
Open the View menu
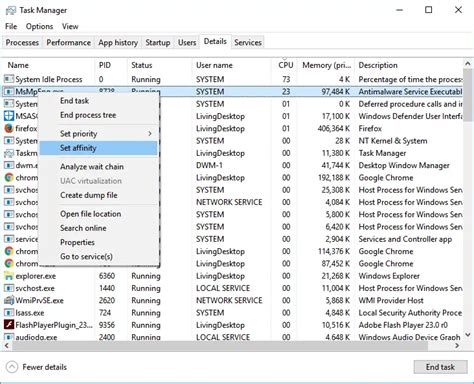pyautogui.click(x=70, y=26)
